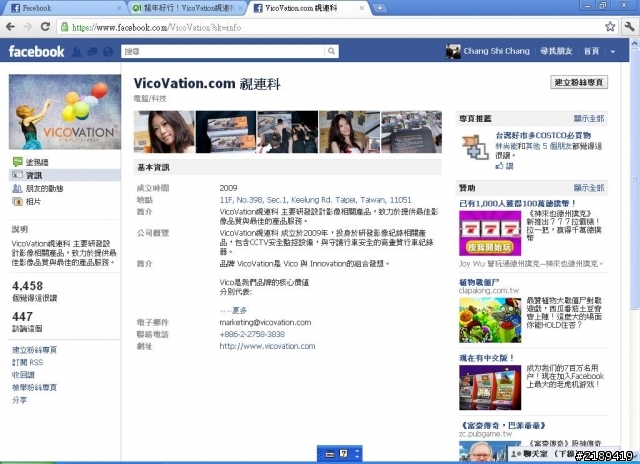Viewport: 640px width, 464px height.
Task: Click the VicoVation balloon page logo
Action: [64, 112]
